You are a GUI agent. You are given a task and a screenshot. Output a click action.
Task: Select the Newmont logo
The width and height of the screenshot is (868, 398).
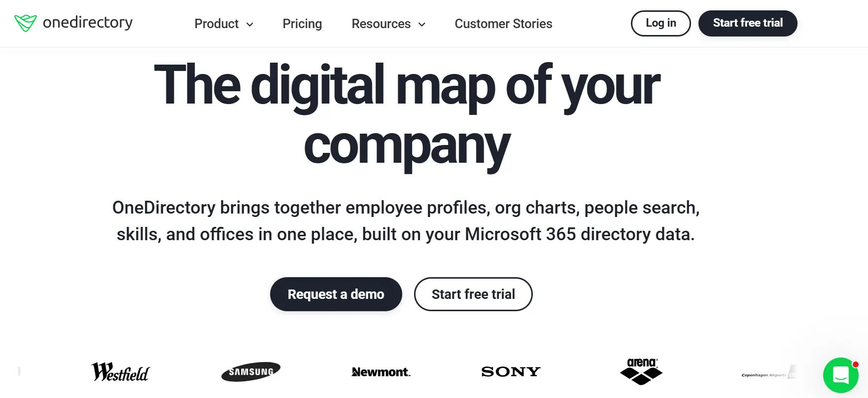tap(381, 372)
